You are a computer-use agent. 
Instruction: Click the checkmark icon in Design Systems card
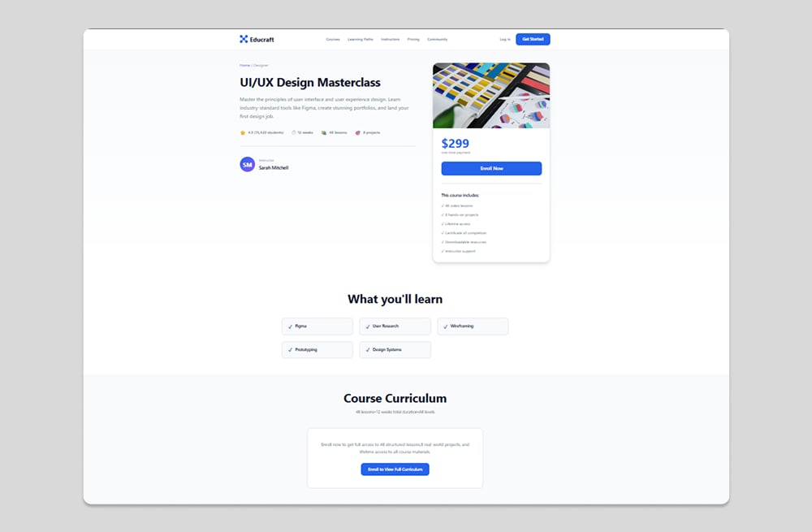click(368, 350)
